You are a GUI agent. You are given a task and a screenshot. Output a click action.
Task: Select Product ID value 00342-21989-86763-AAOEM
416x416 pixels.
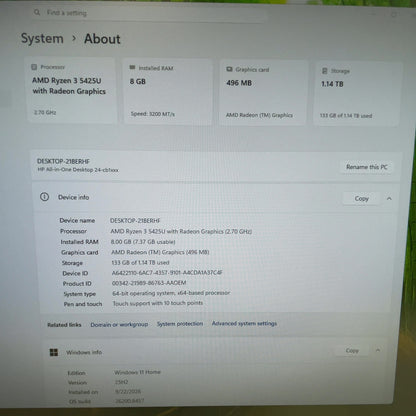[149, 283]
